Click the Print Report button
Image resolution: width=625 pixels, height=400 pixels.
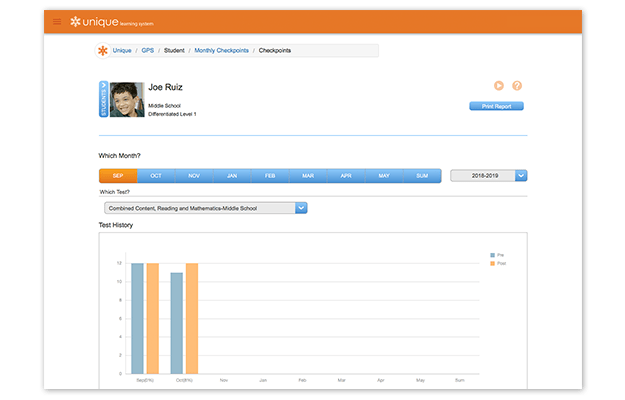[496, 106]
